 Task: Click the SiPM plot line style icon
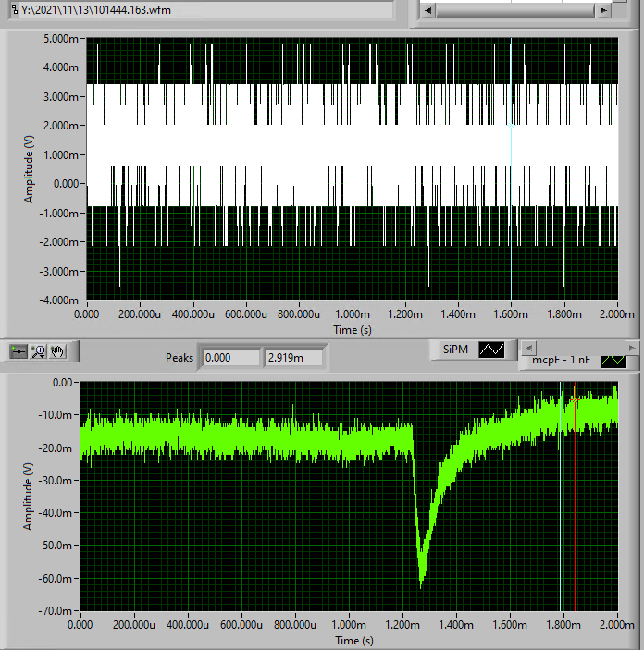(490, 350)
